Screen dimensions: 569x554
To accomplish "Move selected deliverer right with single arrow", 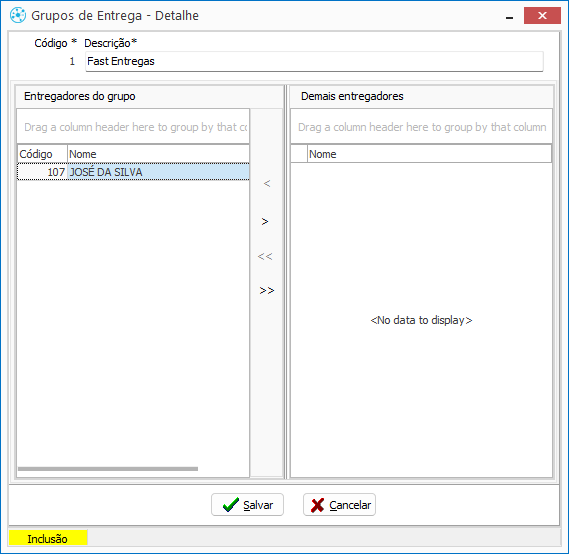I will click(265, 221).
